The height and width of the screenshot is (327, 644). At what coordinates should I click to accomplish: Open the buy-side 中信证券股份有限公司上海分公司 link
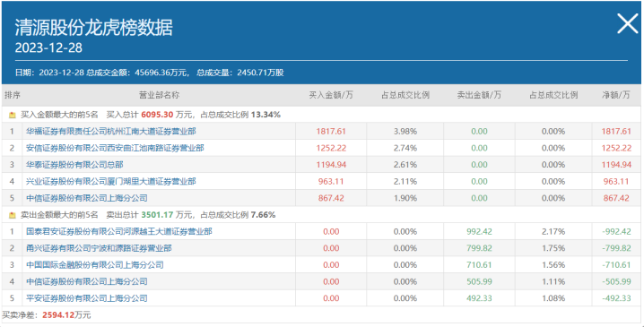click(x=87, y=198)
